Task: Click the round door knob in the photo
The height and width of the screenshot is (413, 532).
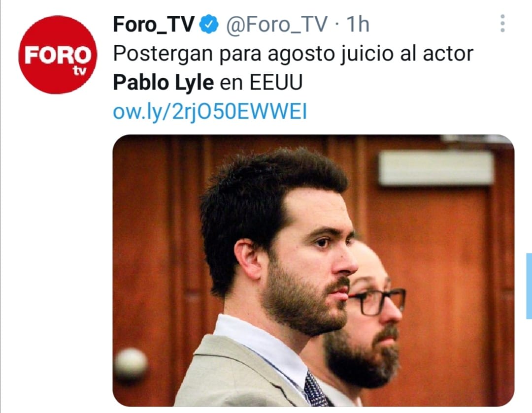Action: (x=131, y=364)
